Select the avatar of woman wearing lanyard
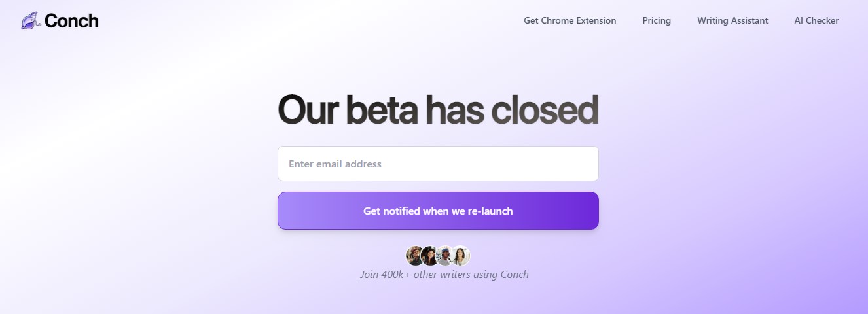Viewport: 868px width, 314px height. click(x=461, y=255)
